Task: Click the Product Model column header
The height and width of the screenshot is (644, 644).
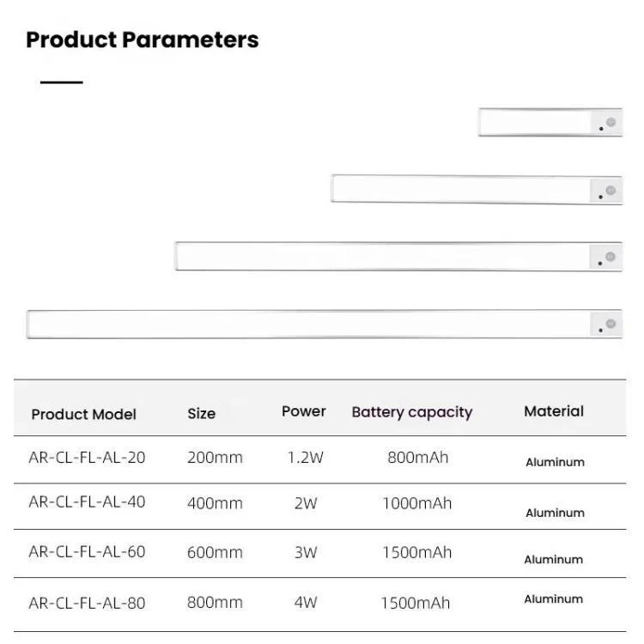Action: [84, 414]
